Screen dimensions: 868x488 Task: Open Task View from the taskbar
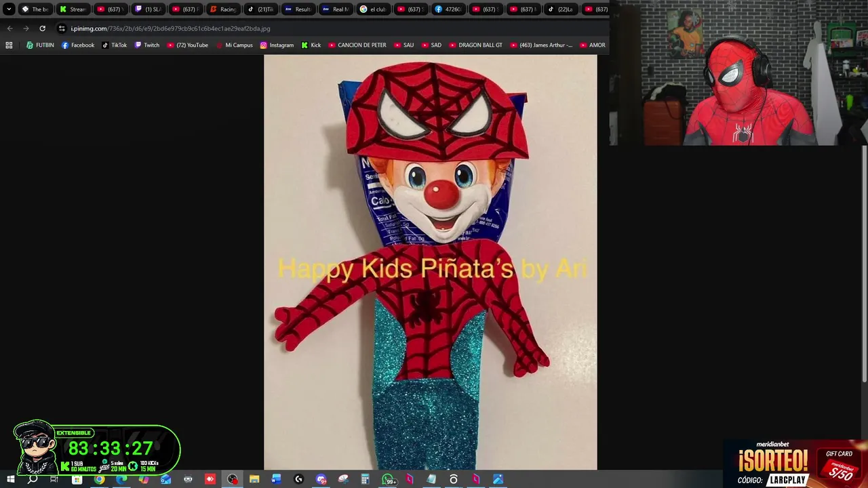pos(54,479)
